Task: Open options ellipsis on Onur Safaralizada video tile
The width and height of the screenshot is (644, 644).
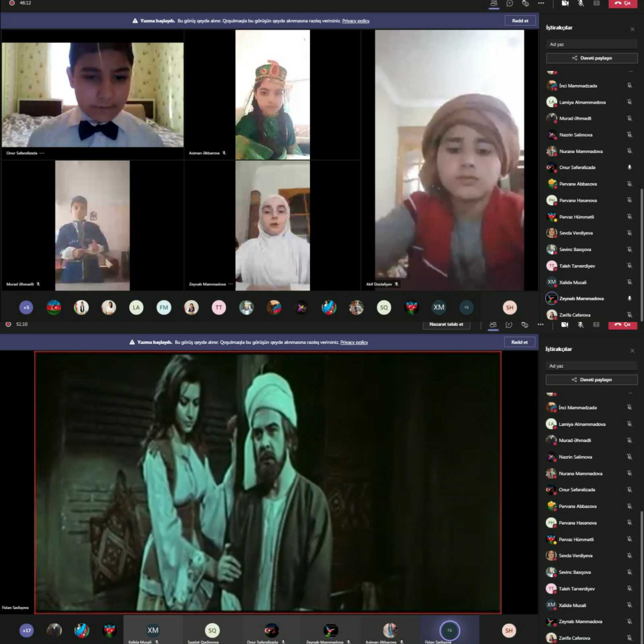Action: (x=42, y=153)
